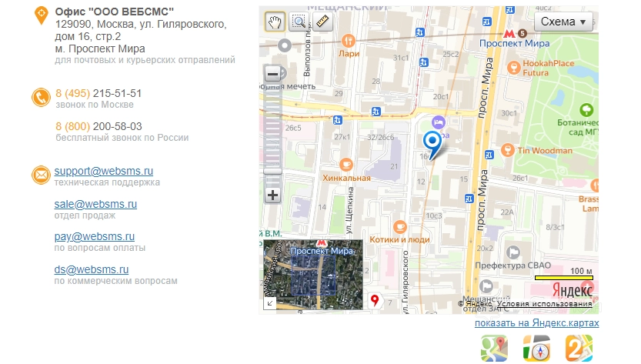Activate the magnifier zoom-selection tool
The height and width of the screenshot is (364, 641).
click(x=299, y=22)
